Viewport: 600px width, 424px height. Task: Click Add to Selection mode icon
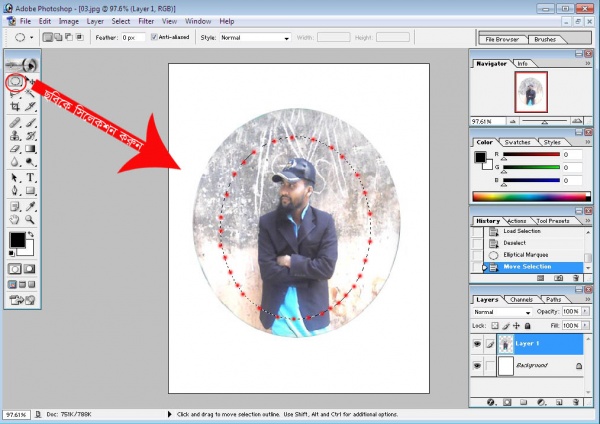58,37
